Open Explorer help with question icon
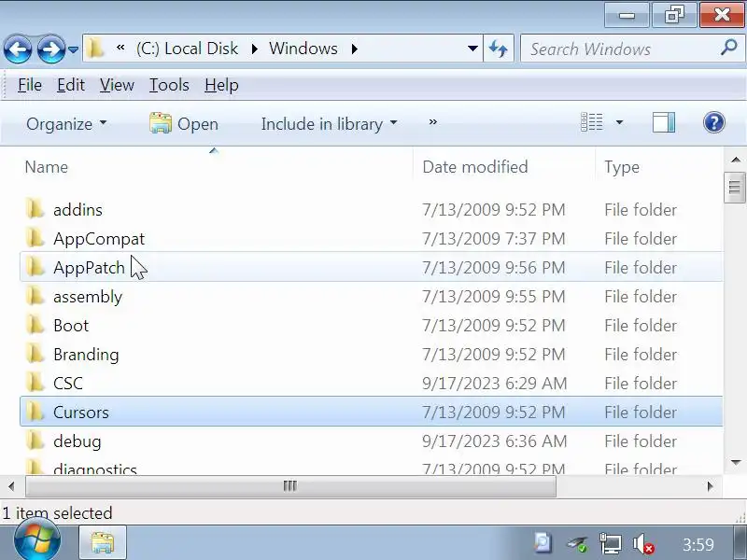 click(713, 123)
